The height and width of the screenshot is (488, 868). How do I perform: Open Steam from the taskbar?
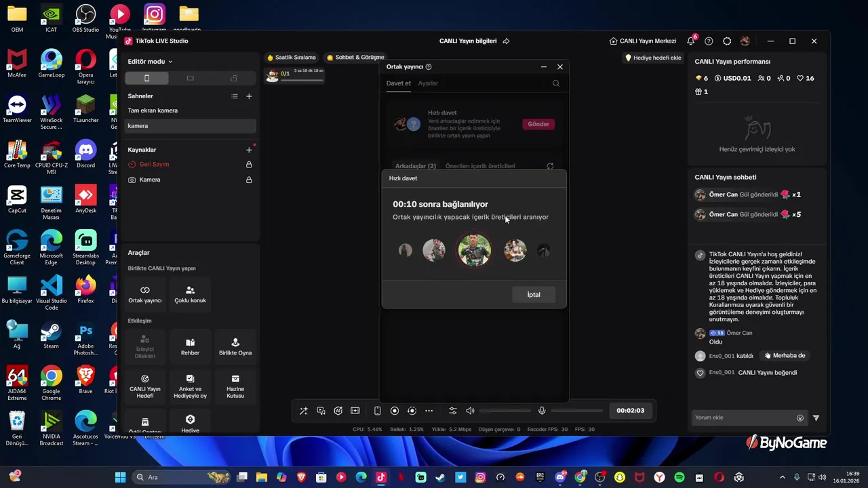pyautogui.click(x=441, y=477)
